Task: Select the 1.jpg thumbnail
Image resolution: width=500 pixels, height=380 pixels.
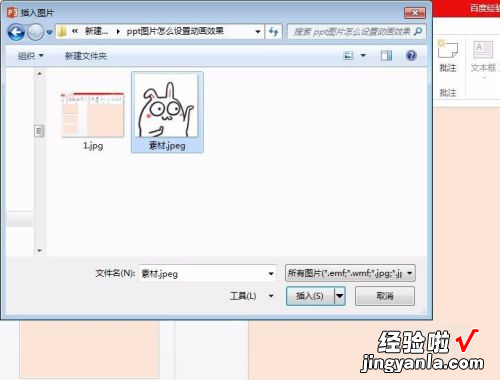Action: [92, 115]
